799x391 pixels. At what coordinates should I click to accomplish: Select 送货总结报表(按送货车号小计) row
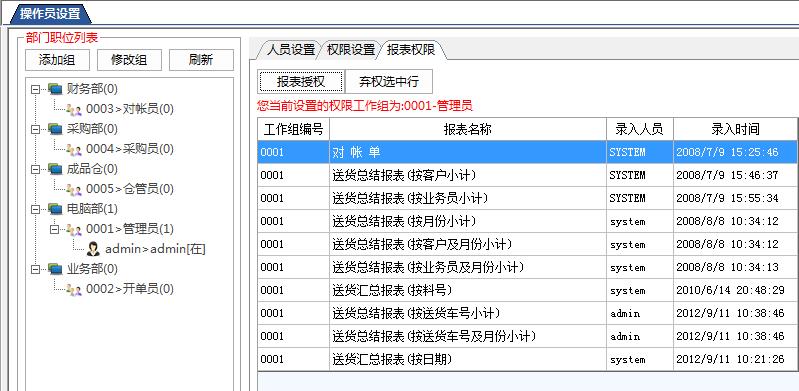click(527, 314)
